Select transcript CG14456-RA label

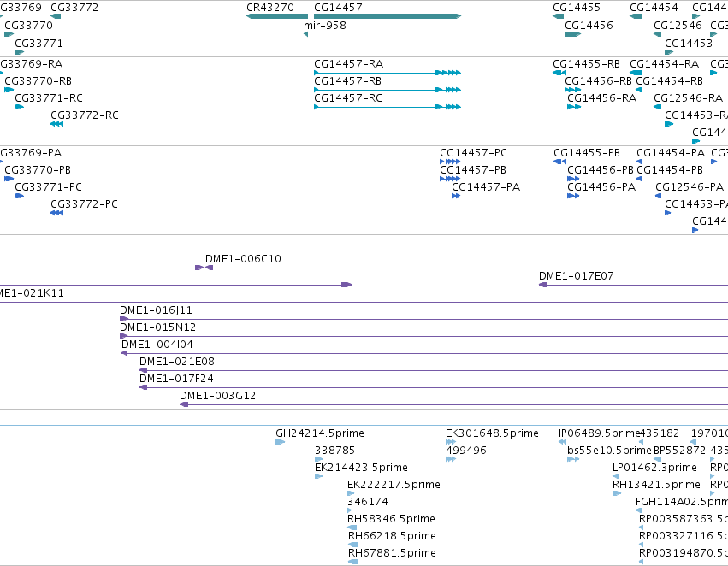601,98
